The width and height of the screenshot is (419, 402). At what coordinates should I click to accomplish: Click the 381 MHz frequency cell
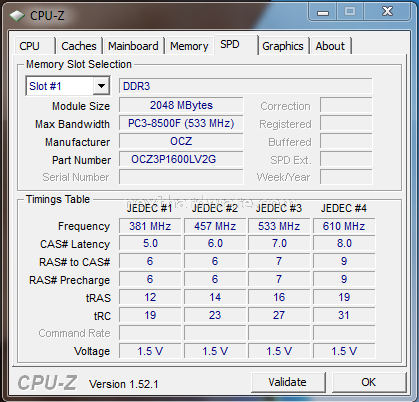[150, 226]
